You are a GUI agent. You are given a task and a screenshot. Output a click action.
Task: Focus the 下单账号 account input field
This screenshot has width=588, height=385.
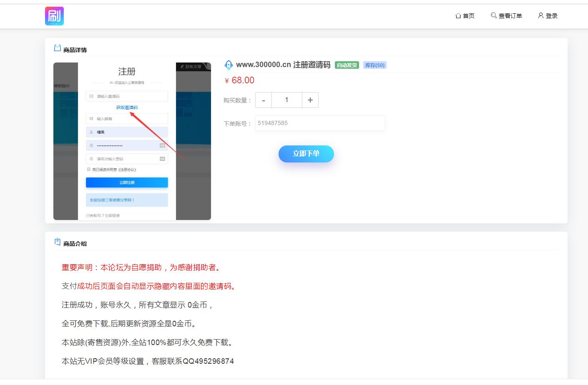pyautogui.click(x=320, y=123)
